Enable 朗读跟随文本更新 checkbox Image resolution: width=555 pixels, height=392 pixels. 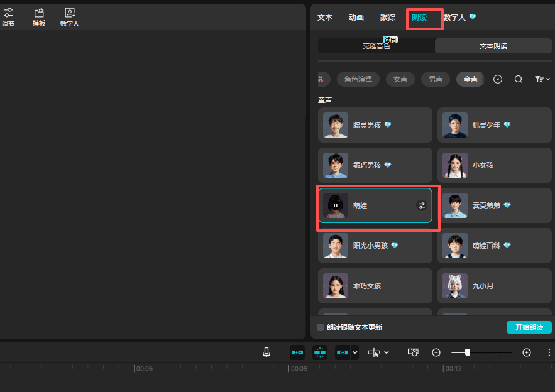click(321, 327)
